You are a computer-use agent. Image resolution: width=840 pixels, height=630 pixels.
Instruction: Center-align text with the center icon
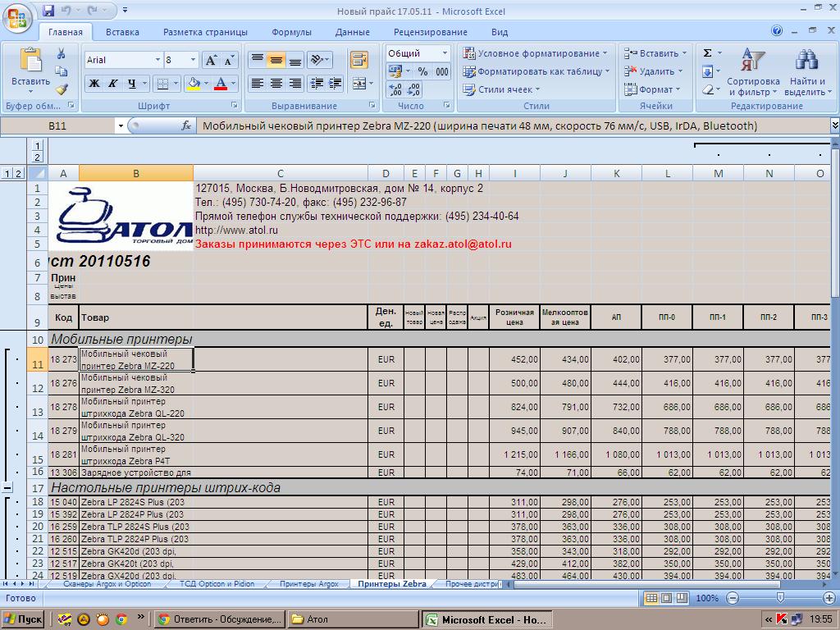click(276, 84)
